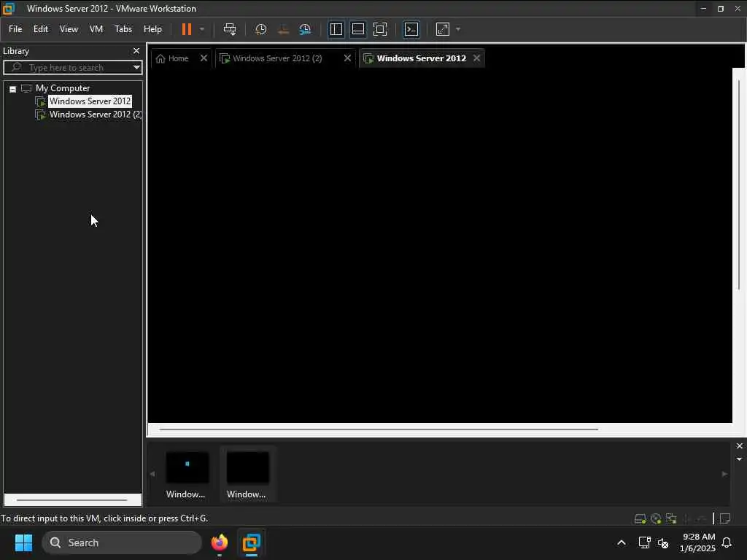Open the View menu
This screenshot has height=560, width=747.
[x=69, y=29]
